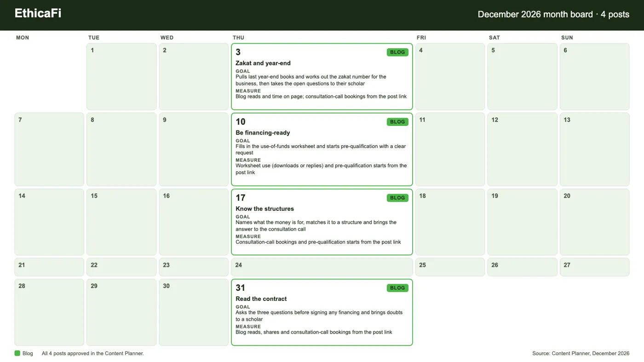
Task: Select the December 24 day cell
Action: click(x=322, y=267)
